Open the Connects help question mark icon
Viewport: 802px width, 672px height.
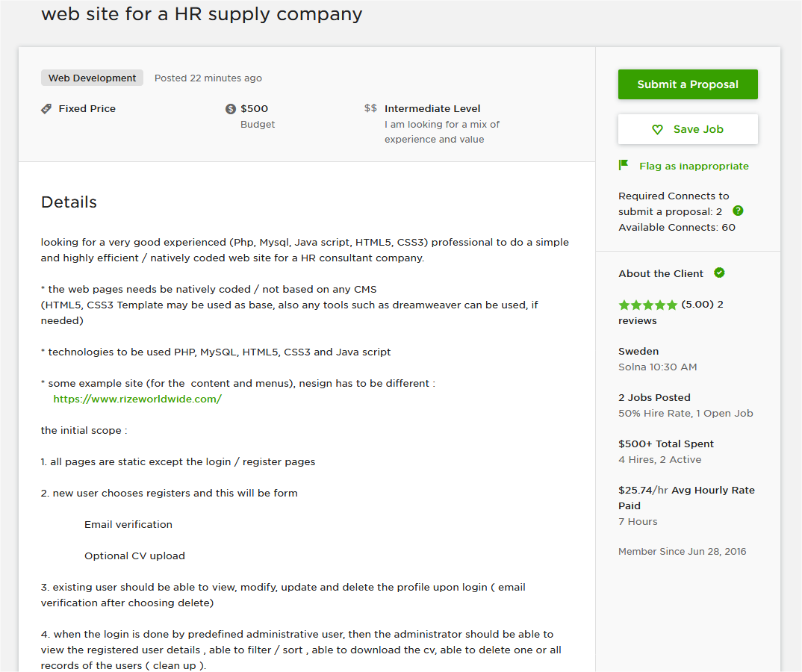[737, 211]
